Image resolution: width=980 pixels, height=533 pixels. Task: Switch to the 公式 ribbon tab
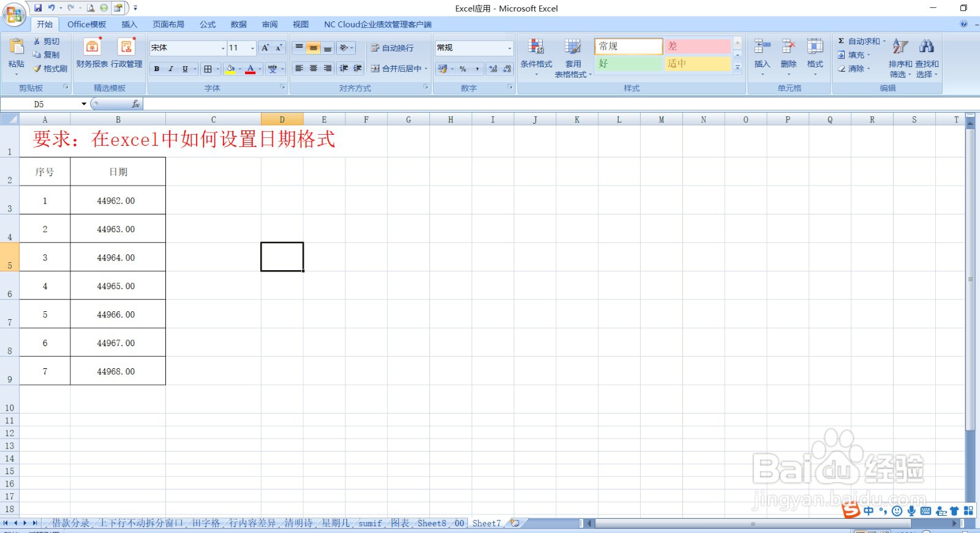[208, 25]
